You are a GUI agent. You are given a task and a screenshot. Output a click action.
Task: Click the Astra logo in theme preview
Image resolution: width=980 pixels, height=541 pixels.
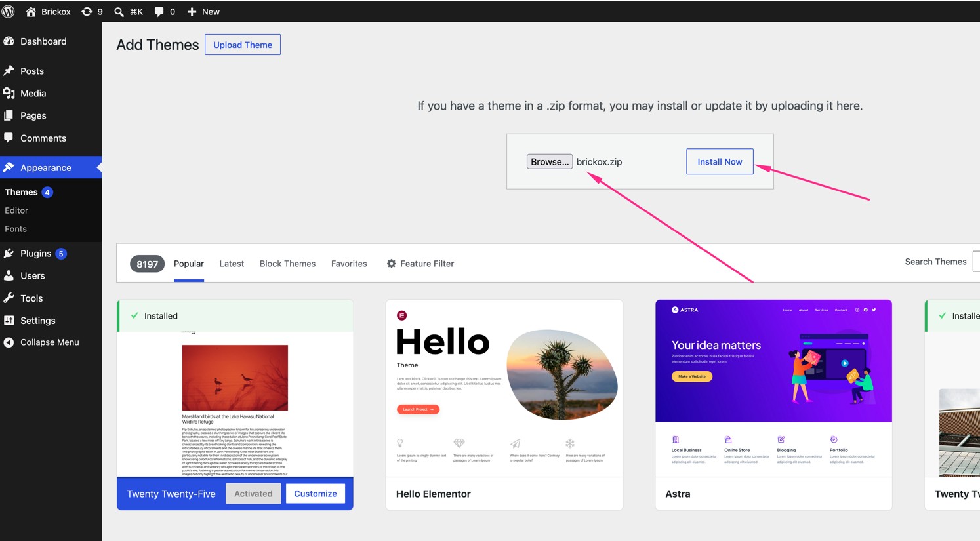point(685,310)
